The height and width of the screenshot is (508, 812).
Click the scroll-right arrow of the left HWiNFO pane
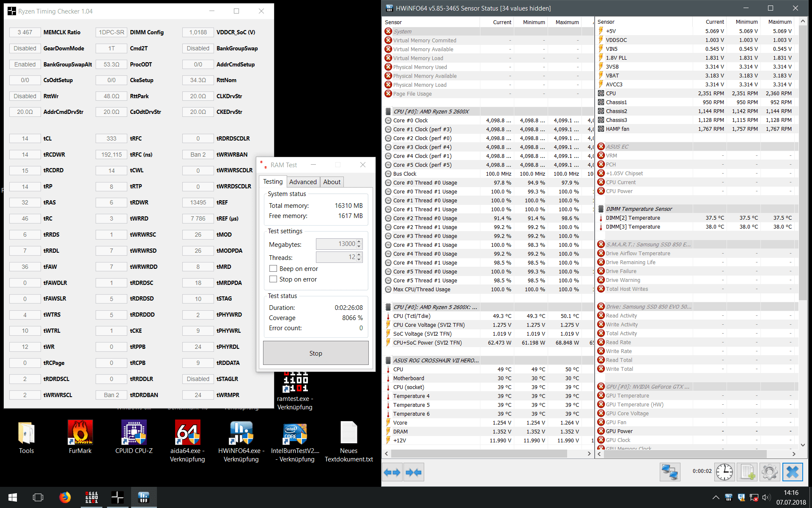pyautogui.click(x=589, y=453)
